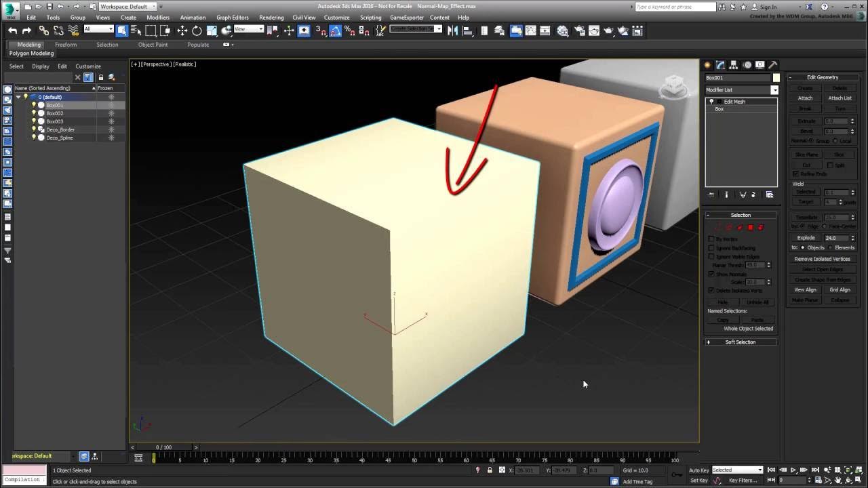The height and width of the screenshot is (488, 868).
Task: Activate the Select and Rotate tool
Action: [x=197, y=30]
